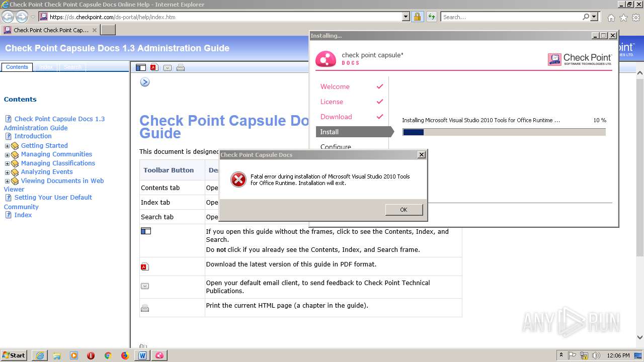Click the PDF icon in table row
644x362 pixels.
click(x=145, y=266)
